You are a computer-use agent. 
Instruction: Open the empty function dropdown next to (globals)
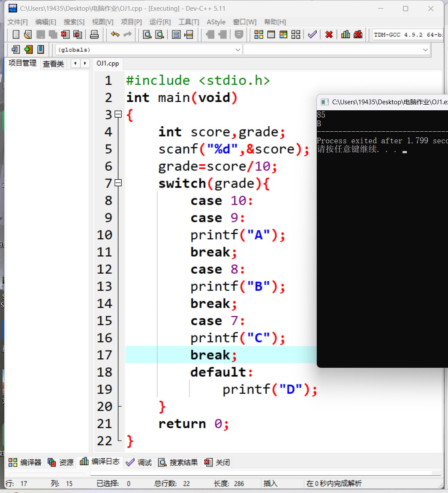[x=336, y=50]
